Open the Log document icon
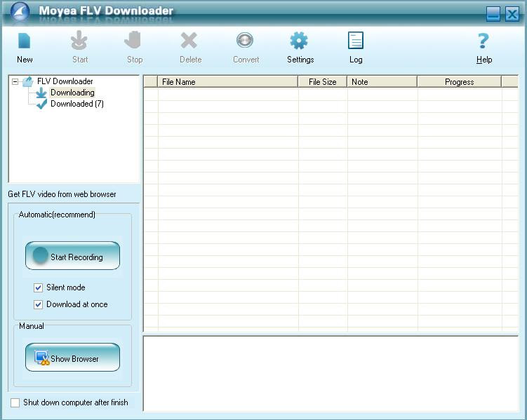Image resolution: width=527 pixels, height=420 pixels. pos(356,40)
